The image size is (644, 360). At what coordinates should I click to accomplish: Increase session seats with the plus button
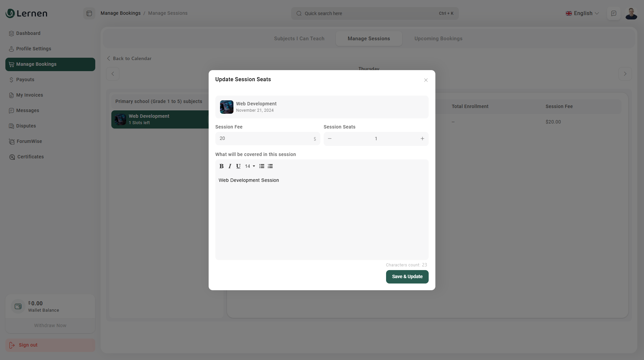coord(422,139)
